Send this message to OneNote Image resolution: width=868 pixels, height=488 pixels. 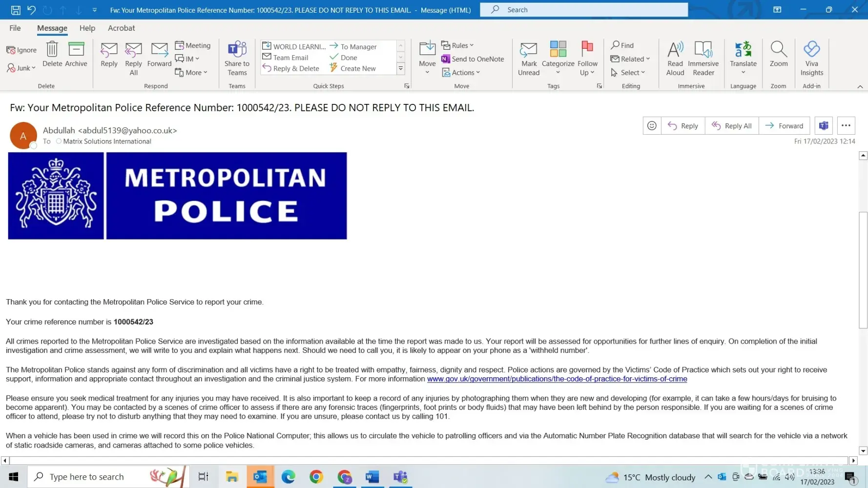473,59
